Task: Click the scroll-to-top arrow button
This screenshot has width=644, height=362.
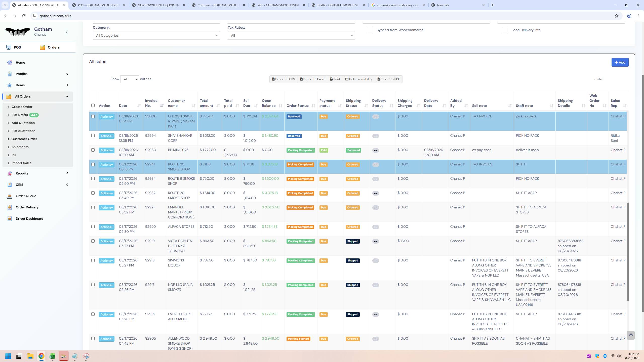Action: tap(631, 335)
